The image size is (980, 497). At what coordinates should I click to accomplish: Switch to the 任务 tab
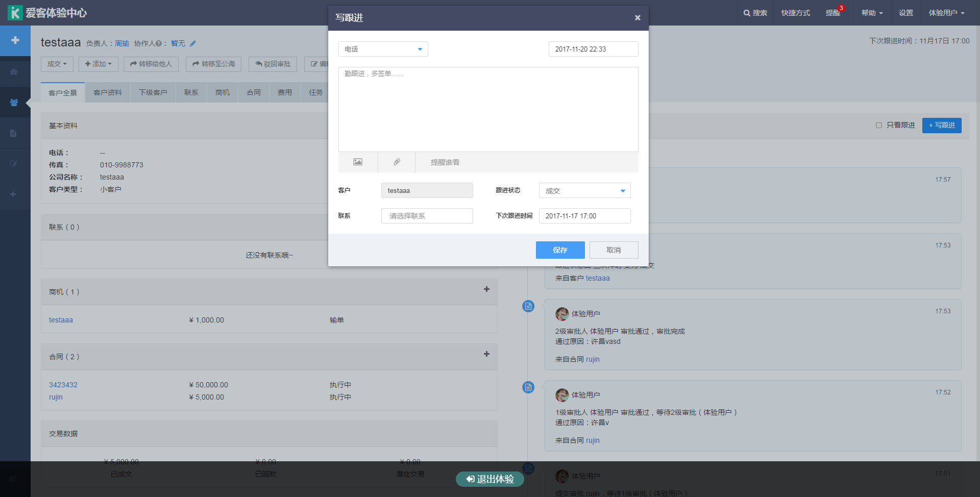(x=315, y=92)
